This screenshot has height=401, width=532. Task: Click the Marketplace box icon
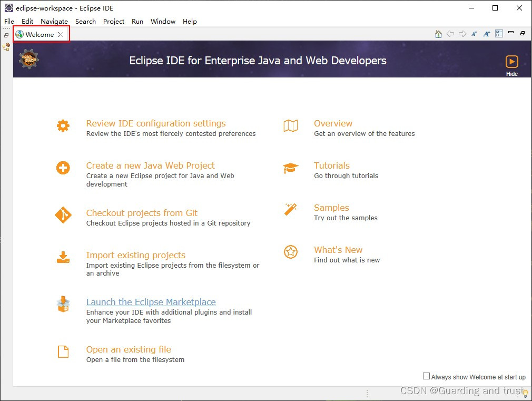click(63, 304)
